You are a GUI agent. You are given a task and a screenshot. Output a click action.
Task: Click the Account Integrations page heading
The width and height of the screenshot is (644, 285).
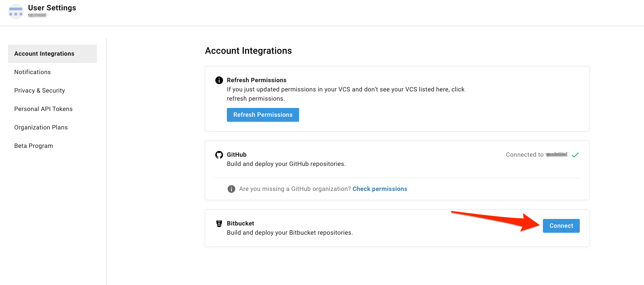click(x=248, y=51)
